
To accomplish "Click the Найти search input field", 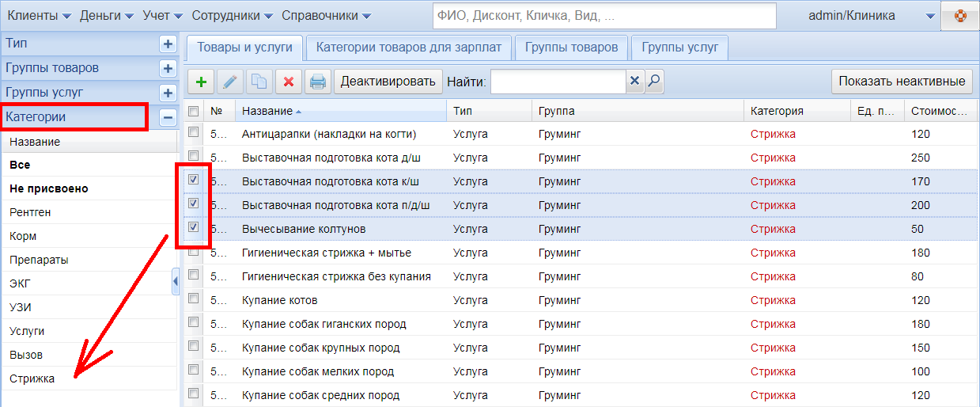I will [x=558, y=81].
